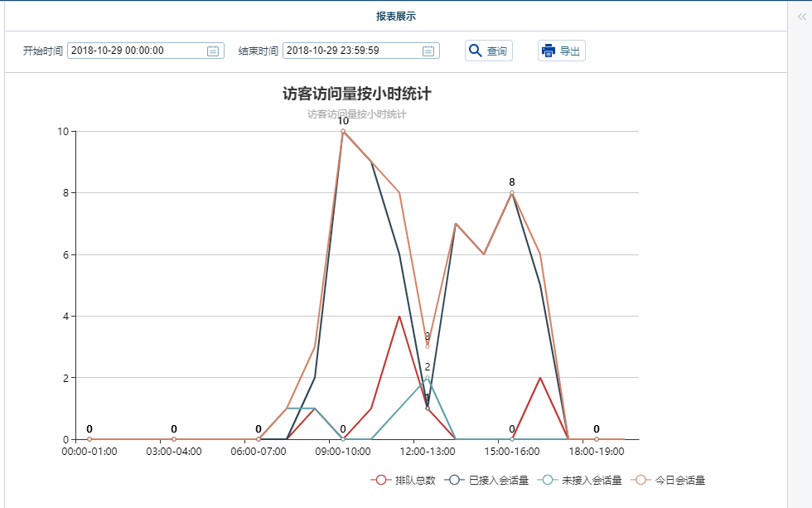
Task: Toggle the 排队总数 series in legend
Action: pos(404,480)
